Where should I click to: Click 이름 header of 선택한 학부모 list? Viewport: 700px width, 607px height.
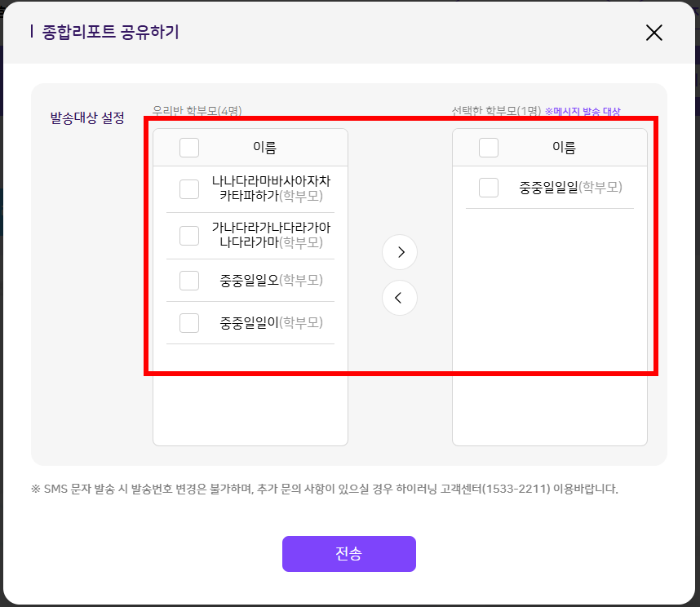[564, 148]
